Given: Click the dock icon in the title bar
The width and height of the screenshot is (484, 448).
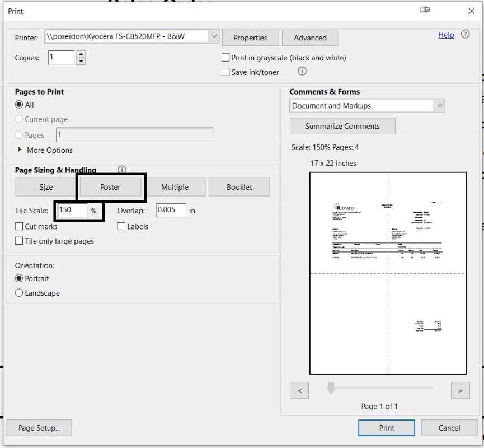Looking at the screenshot, I should tap(425, 11).
